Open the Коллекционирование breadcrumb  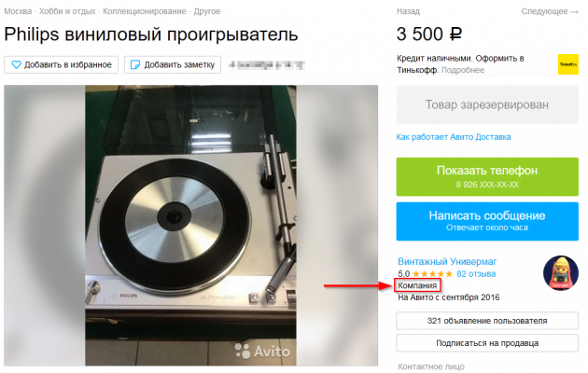[x=145, y=11]
